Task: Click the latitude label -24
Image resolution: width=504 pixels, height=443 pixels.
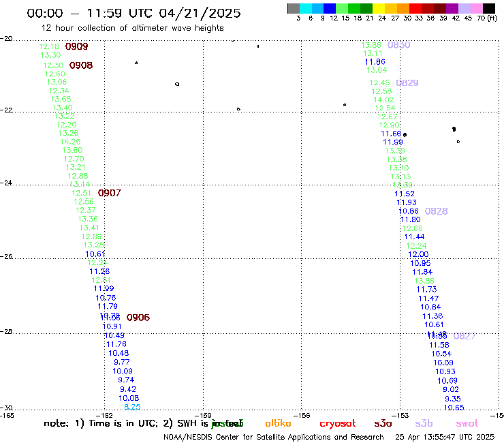Action: [x=6, y=183]
